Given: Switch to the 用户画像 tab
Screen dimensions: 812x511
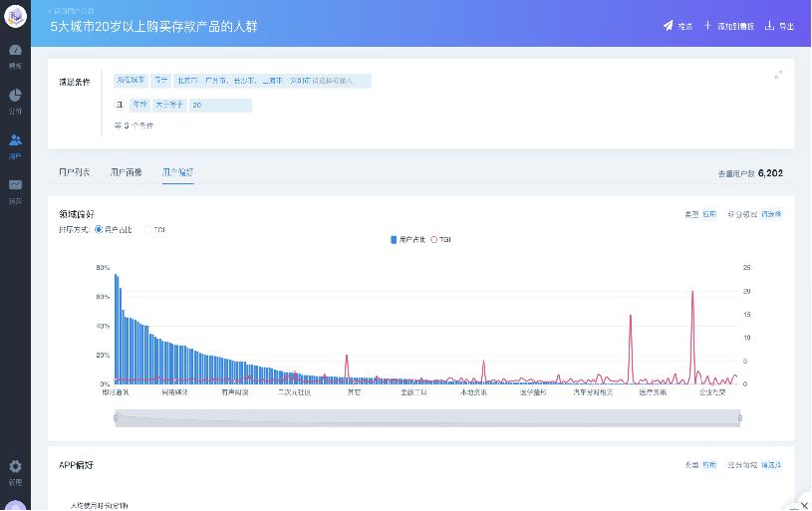Looking at the screenshot, I should click(x=126, y=172).
